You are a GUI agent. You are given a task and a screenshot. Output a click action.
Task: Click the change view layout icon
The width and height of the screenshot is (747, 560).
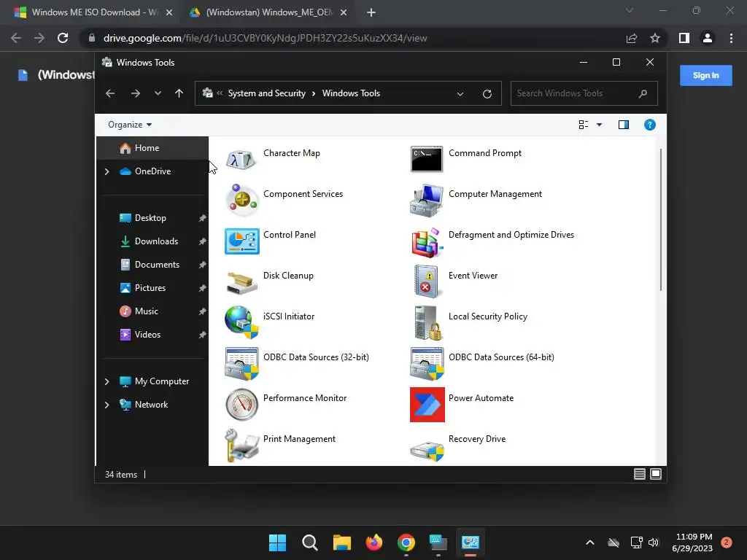tap(583, 125)
